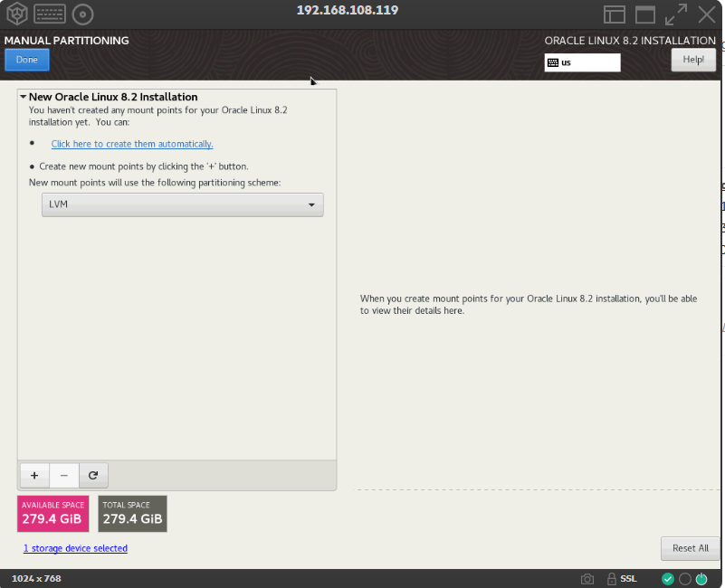
Task: Click the 1024 x 768 resolution text
Action: (x=36, y=579)
